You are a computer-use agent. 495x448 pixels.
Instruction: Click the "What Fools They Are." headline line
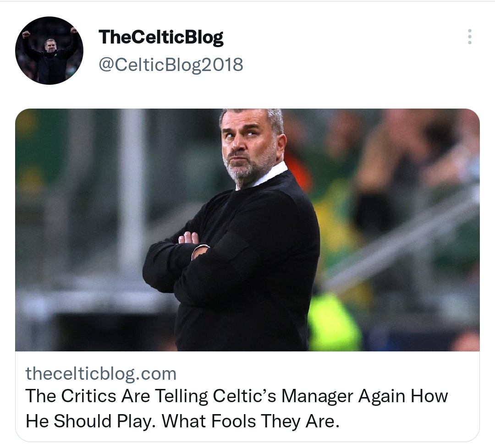pyautogui.click(x=250, y=421)
